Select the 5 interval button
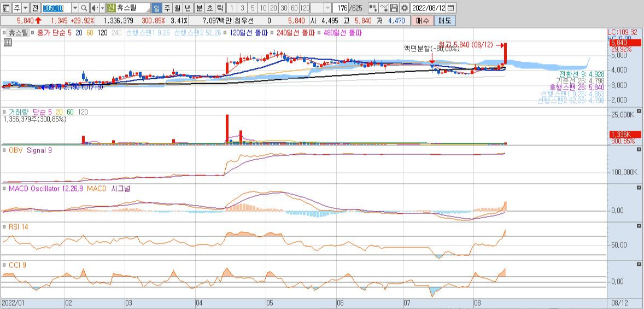 (x=253, y=8)
